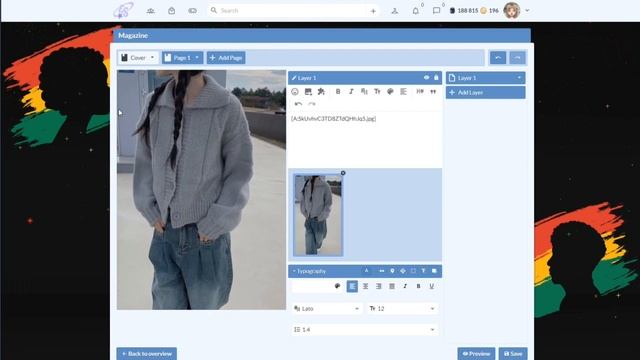This screenshot has height=360, width=640.
Task: Remove the uploaded thumbnail with X
Action: (x=343, y=173)
